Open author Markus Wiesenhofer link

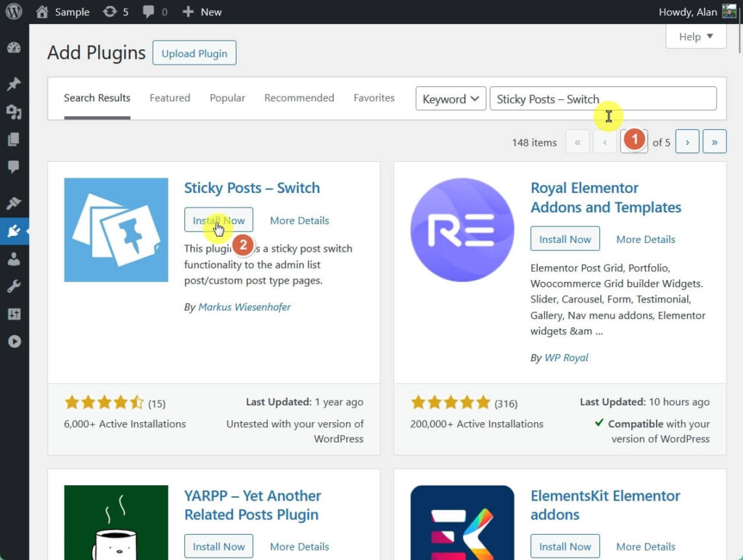coord(244,307)
